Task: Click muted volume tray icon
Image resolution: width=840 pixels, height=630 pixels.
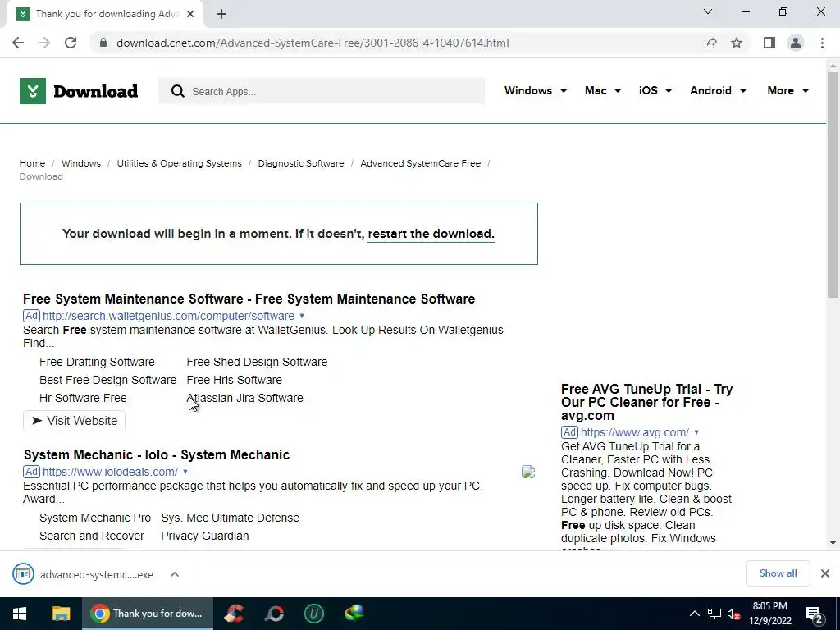Action: click(x=733, y=614)
